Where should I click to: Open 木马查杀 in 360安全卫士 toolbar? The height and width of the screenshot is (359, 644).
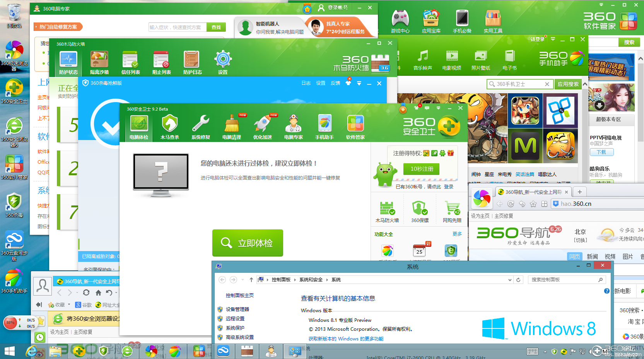coord(169,127)
